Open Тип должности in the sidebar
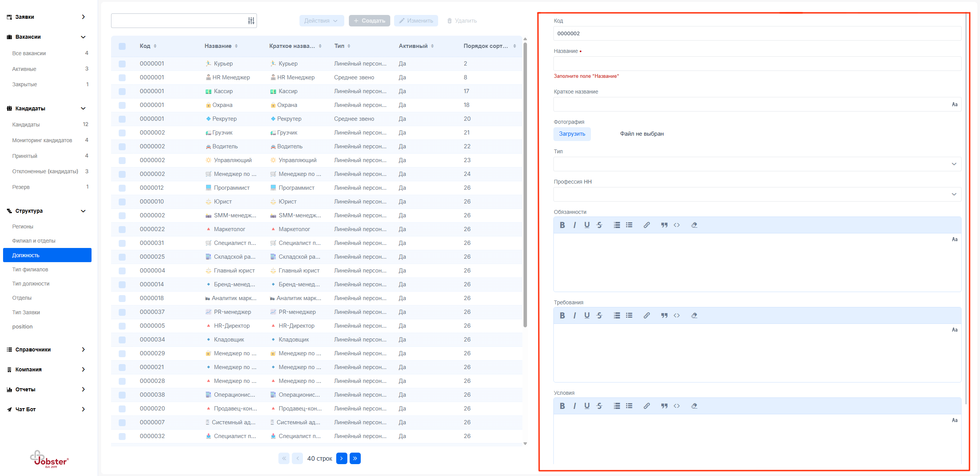The image size is (980, 476). (31, 284)
